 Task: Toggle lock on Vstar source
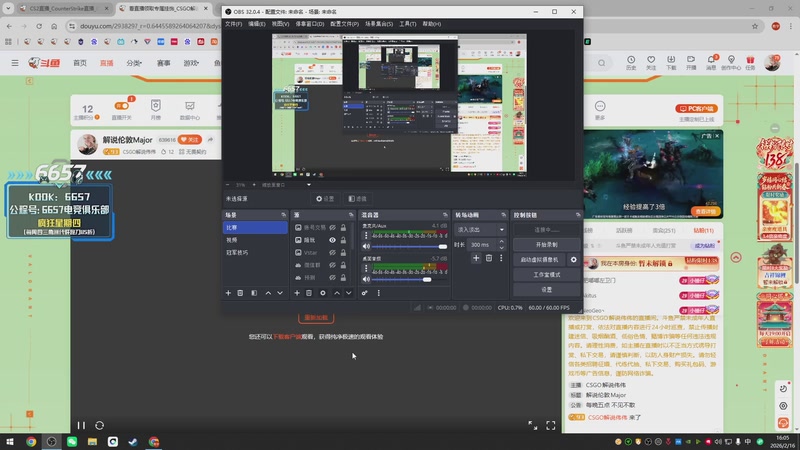tap(343, 253)
